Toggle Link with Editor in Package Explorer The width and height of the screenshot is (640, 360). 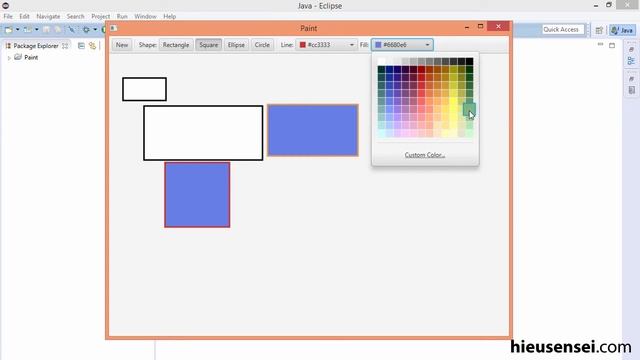(x=93, y=46)
